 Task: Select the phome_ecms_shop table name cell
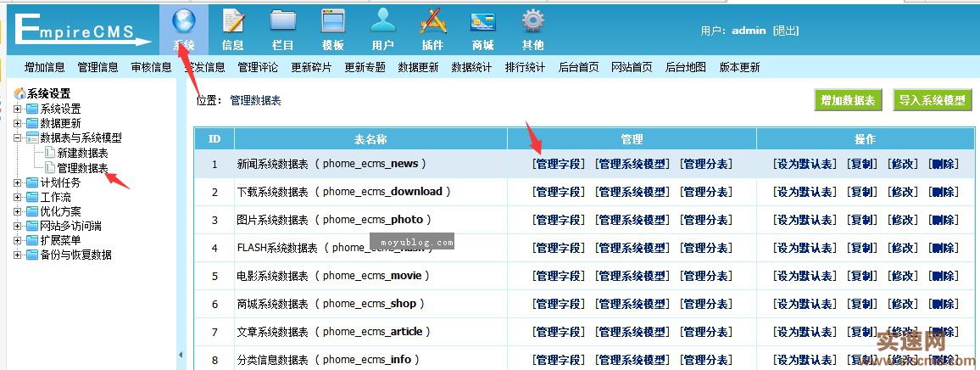coord(370,304)
